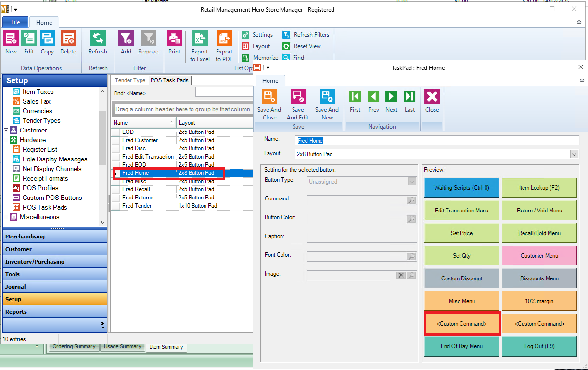Select Custom POS Buttons in Setup tree
Image resolution: width=588 pixels, height=370 pixels.
tap(52, 198)
